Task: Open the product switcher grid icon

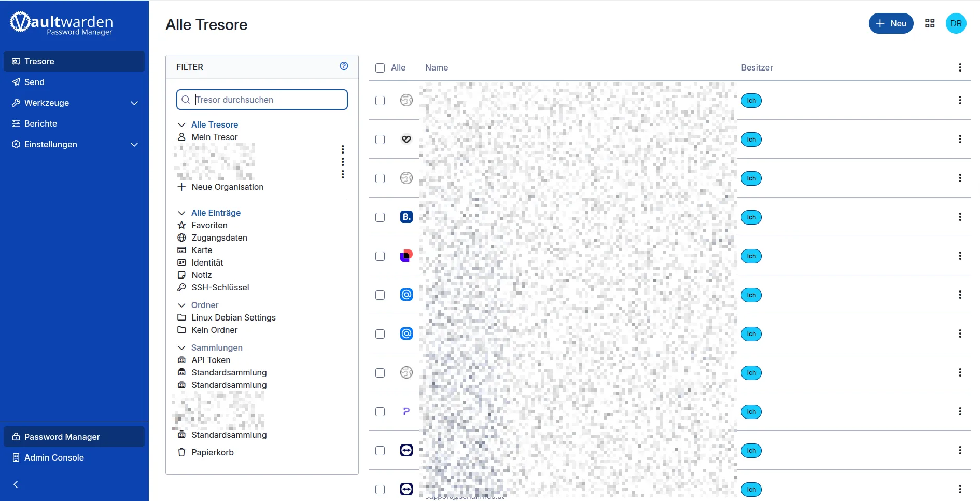Action: pos(930,23)
